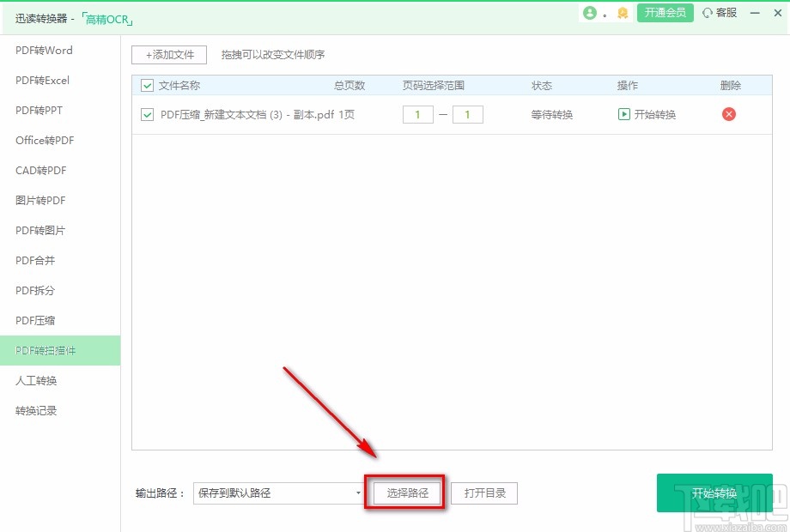Click the starting page number input field
This screenshot has width=790, height=532.
tap(417, 113)
